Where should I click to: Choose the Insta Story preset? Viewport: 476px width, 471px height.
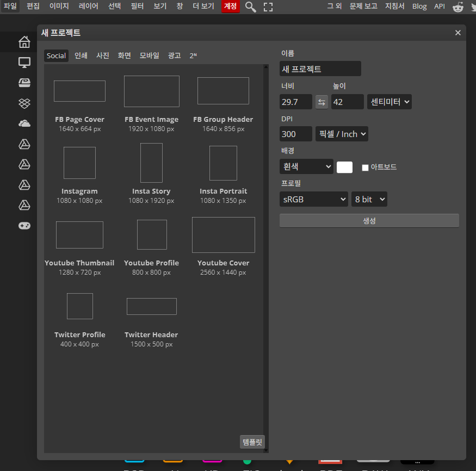point(151,175)
